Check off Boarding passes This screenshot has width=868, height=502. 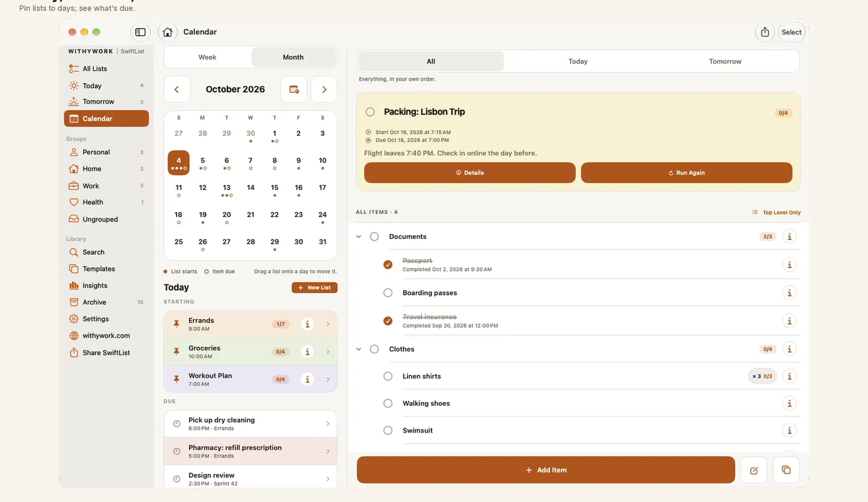[388, 293]
